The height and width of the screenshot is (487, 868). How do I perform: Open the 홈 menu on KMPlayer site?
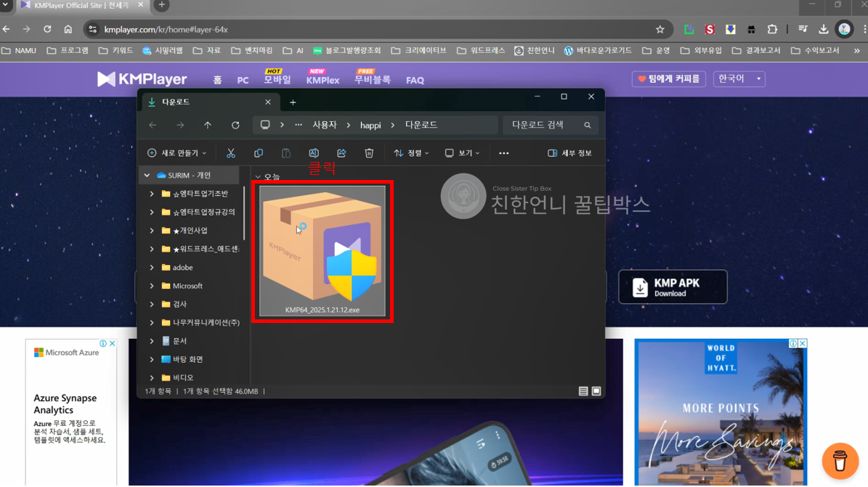[x=218, y=81]
